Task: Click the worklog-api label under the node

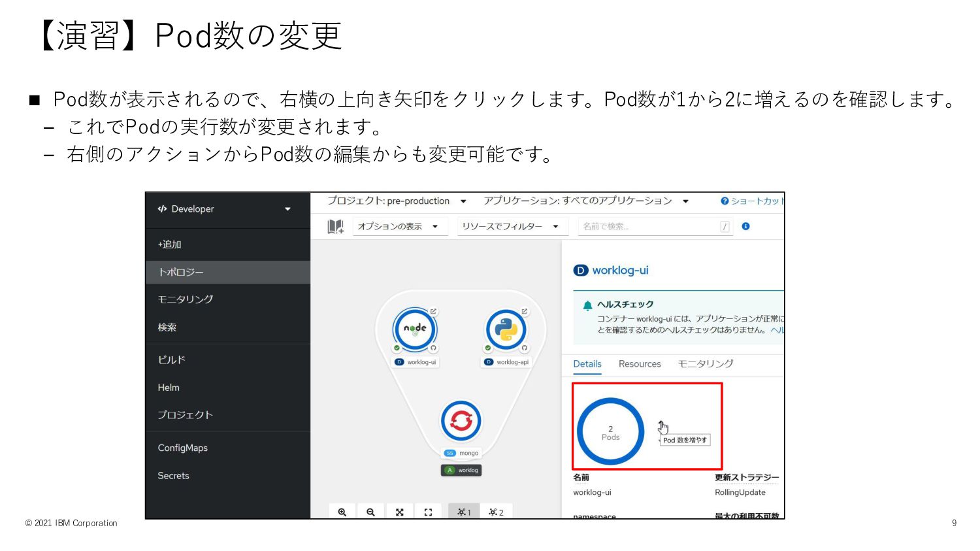Action: click(x=506, y=362)
